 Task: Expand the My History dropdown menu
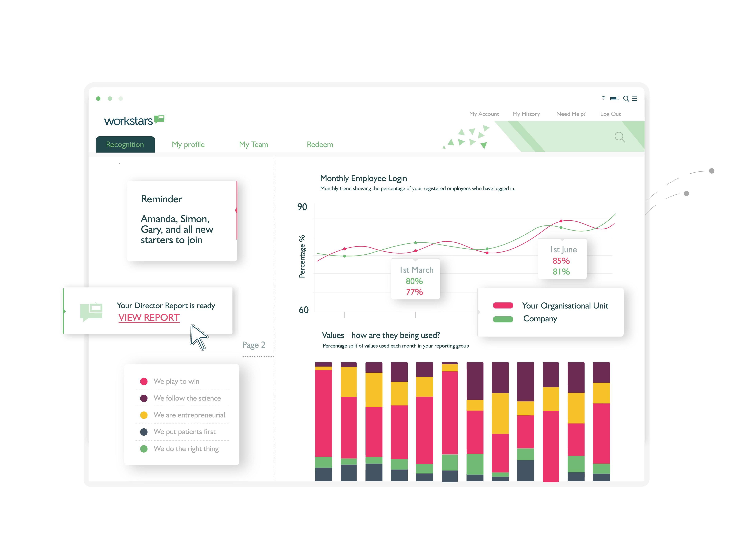(525, 113)
